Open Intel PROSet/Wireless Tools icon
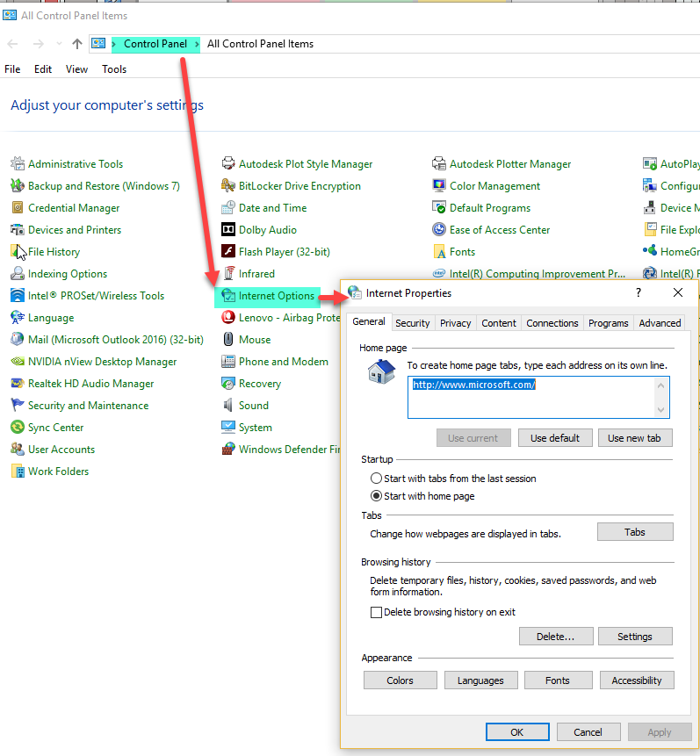 click(x=18, y=296)
